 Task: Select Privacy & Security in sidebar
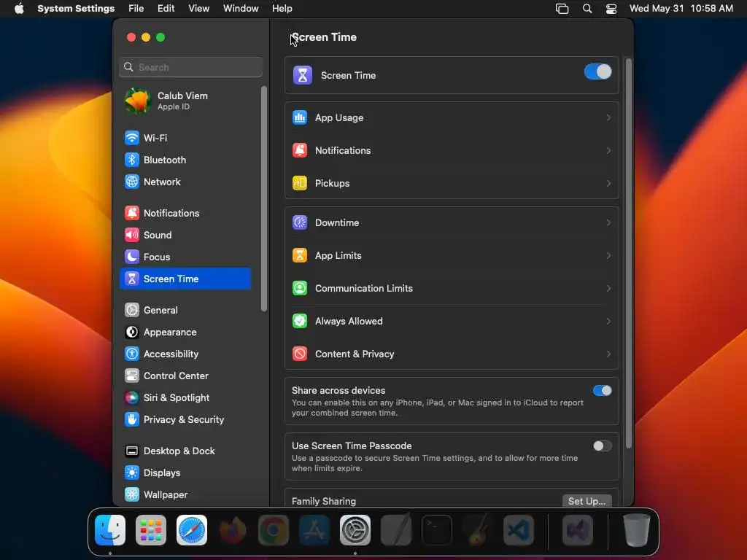point(185,420)
